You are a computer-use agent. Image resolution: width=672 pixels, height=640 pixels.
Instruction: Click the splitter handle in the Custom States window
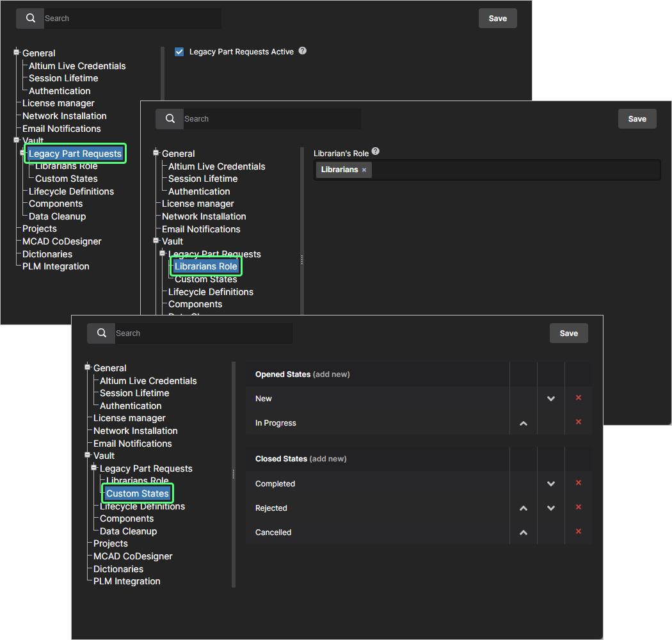click(x=233, y=474)
